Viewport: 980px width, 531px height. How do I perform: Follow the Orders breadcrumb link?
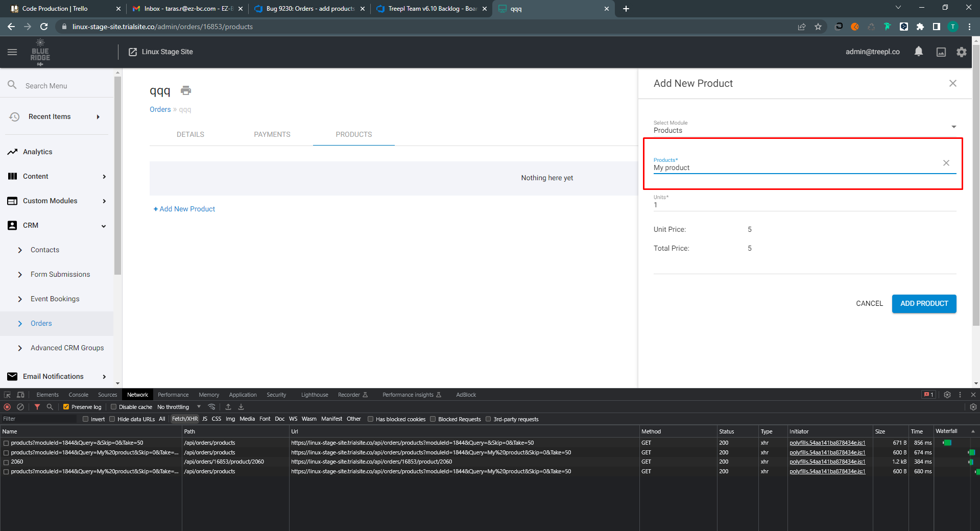pos(160,109)
